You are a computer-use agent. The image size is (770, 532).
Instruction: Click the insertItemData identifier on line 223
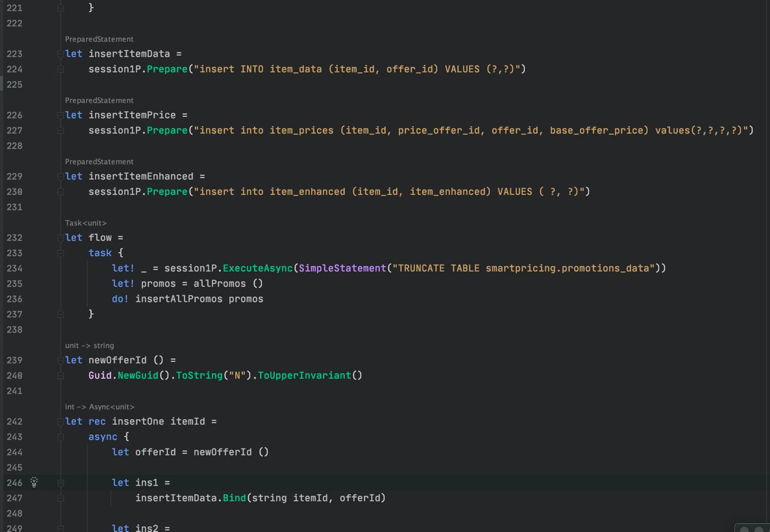coord(129,54)
